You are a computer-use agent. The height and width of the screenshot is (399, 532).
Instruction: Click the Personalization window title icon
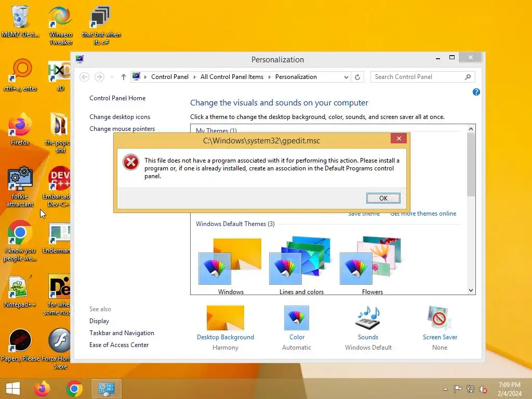click(x=79, y=59)
